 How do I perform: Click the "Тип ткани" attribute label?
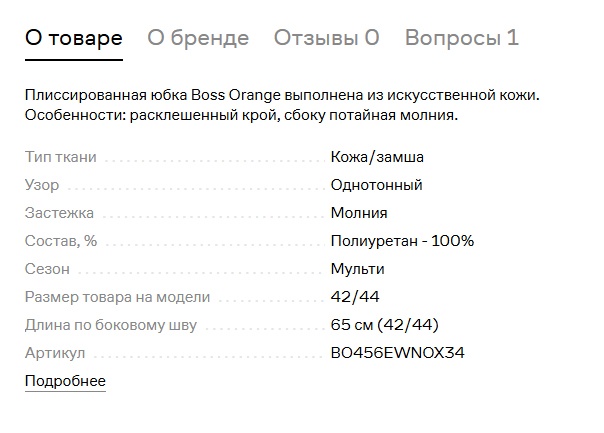pos(61,157)
